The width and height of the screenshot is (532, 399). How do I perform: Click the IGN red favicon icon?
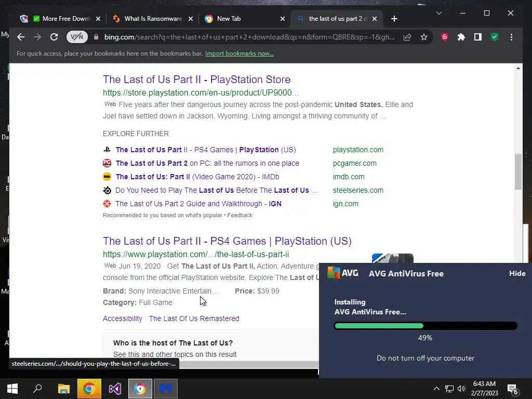107,204
